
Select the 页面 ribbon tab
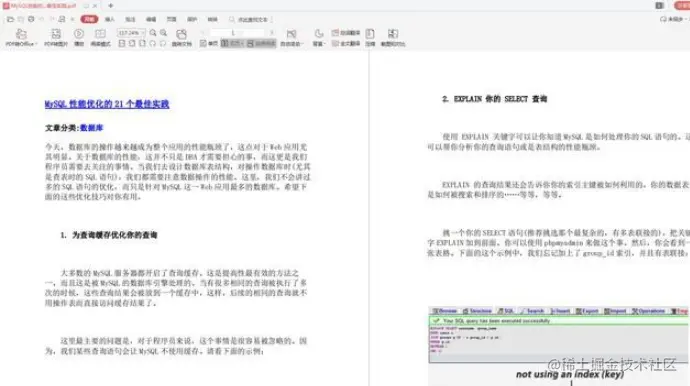tap(172, 19)
